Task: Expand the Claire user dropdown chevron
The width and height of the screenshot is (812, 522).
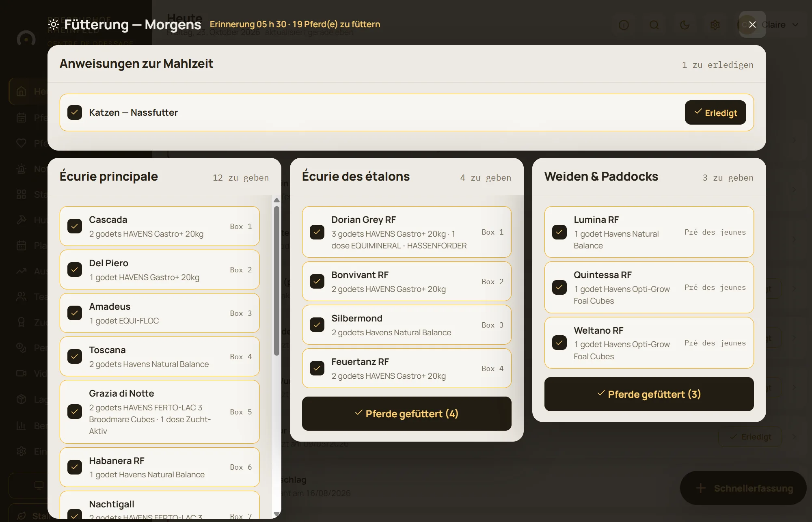Action: point(795,25)
